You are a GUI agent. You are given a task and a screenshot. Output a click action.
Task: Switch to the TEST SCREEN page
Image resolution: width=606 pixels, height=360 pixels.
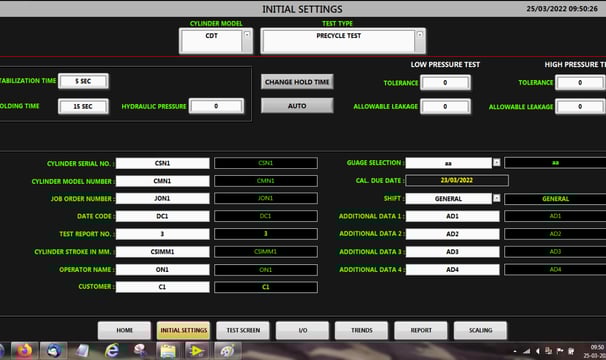pos(243,331)
